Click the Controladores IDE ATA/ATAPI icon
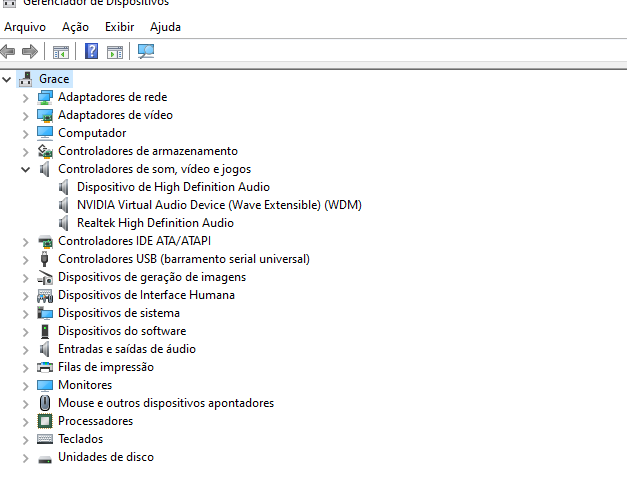 (45, 241)
